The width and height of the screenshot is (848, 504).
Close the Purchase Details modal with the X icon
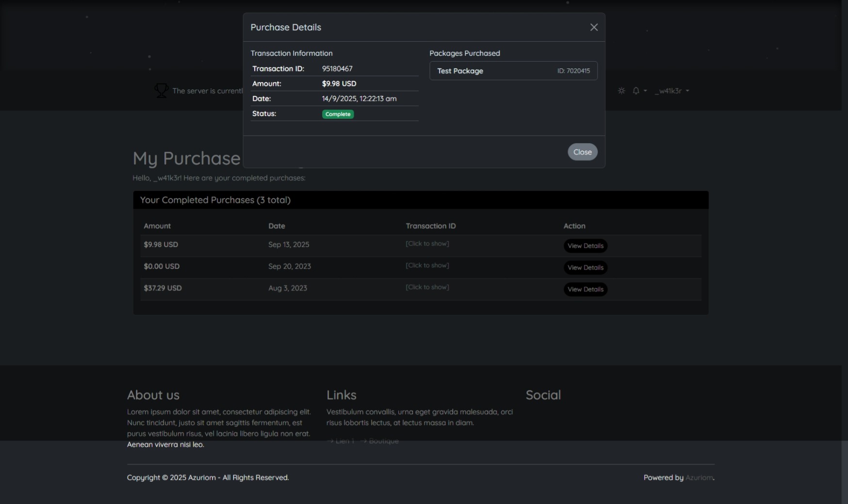[594, 27]
